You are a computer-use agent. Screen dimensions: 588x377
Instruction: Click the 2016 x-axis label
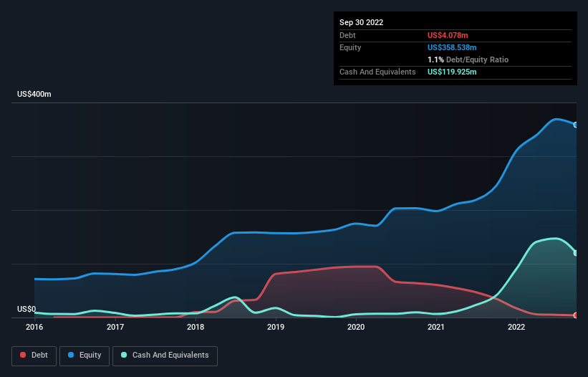coord(34,327)
